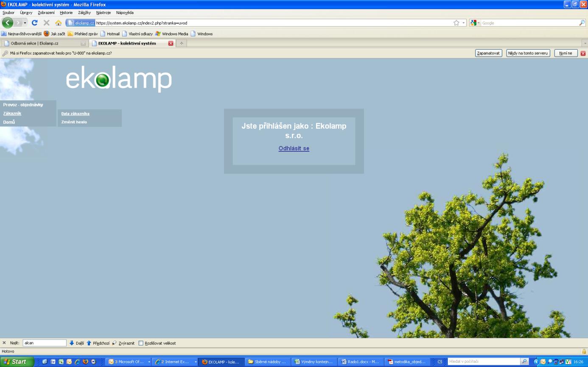
Task: Click Další to find the next match
Action: click(76, 343)
